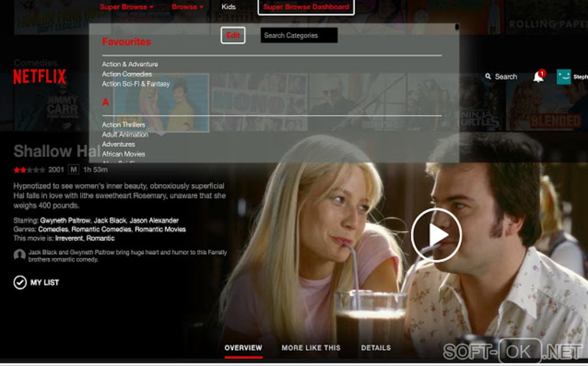Open the Comedies genre link

[x=53, y=229]
